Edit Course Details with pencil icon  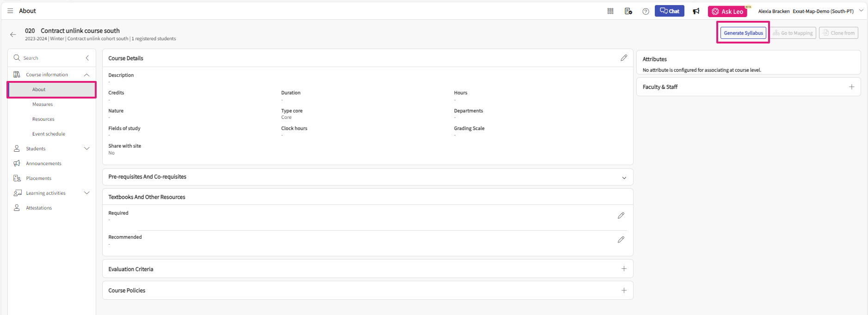point(624,58)
